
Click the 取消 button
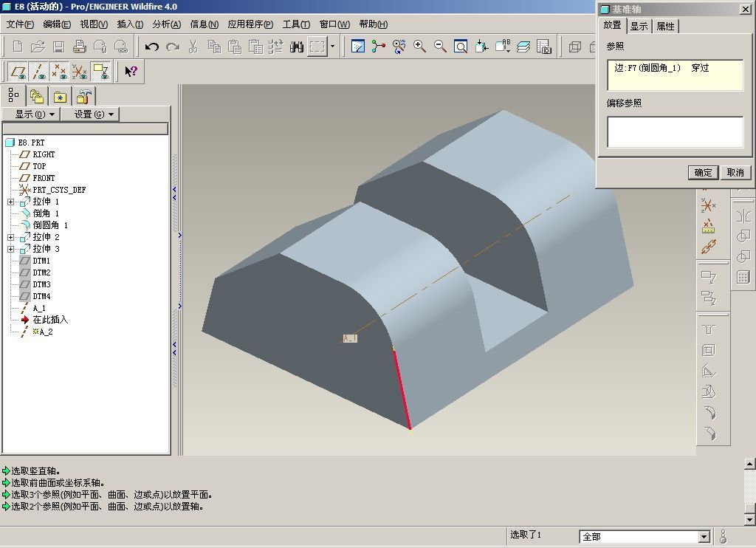coord(735,172)
